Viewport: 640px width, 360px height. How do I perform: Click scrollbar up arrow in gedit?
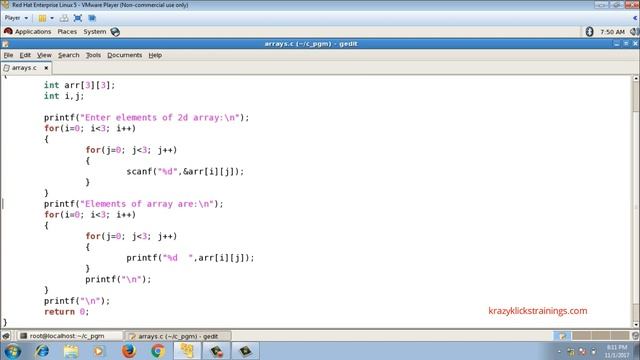(636, 78)
